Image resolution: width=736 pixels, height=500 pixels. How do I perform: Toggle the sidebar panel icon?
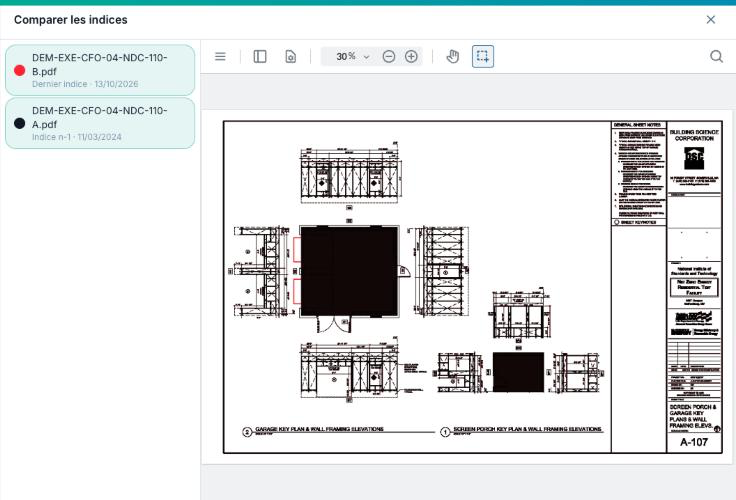260,57
